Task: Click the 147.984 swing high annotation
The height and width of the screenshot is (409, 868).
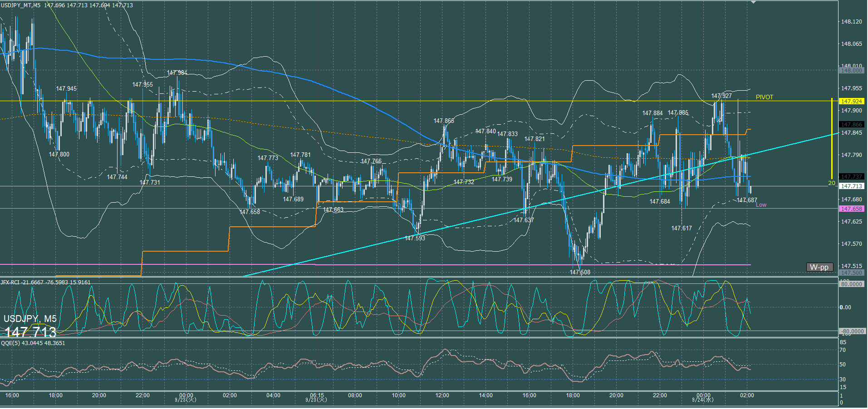Action: click(177, 73)
